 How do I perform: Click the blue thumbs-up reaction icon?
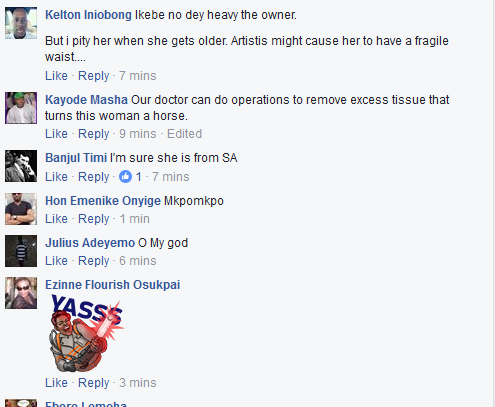(126, 176)
